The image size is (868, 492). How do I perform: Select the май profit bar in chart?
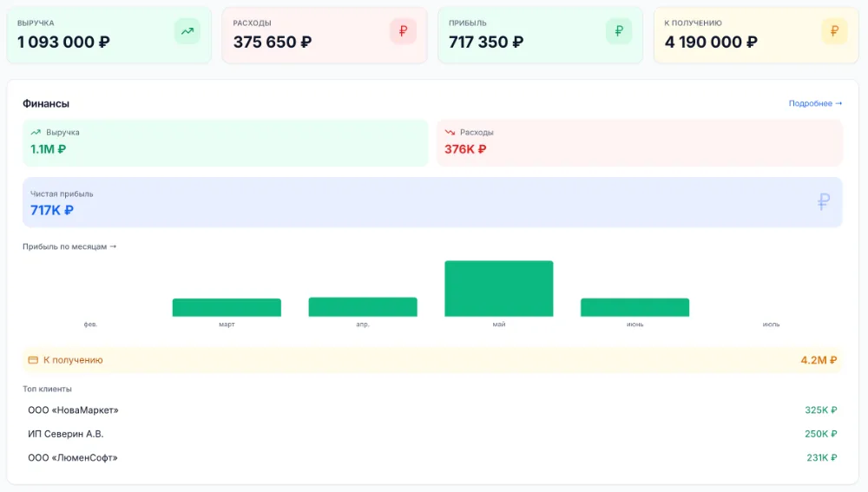499,288
